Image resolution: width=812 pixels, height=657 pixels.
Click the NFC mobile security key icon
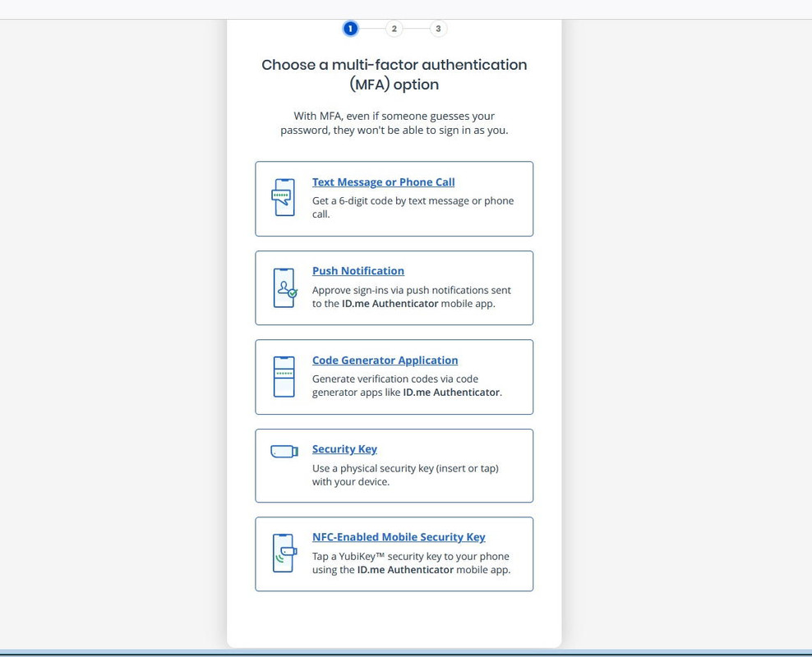pos(285,553)
